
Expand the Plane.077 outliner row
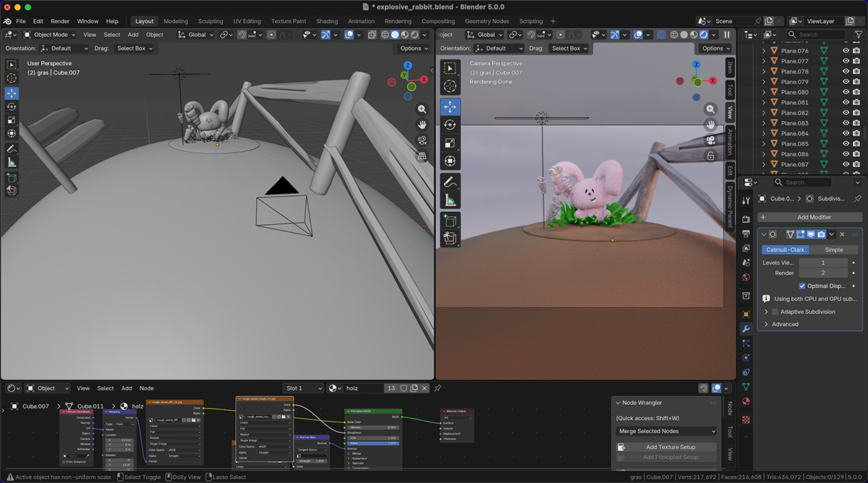click(764, 61)
